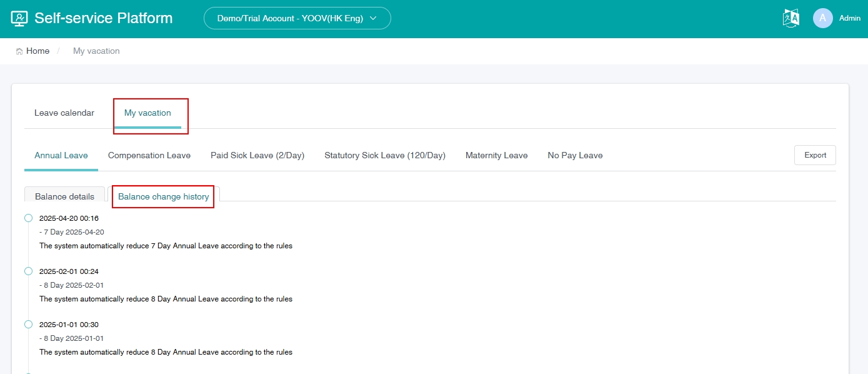Switch to Compensation Leave tab
This screenshot has width=868, height=374.
pyautogui.click(x=149, y=156)
